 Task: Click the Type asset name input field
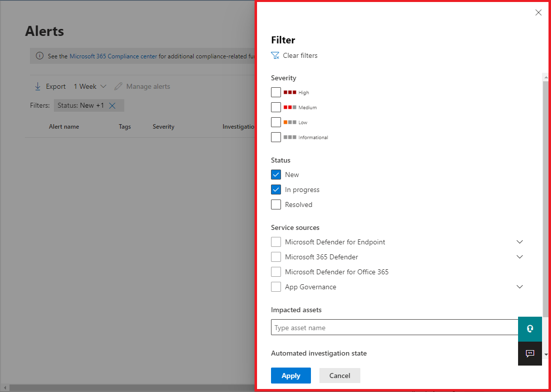[x=394, y=327]
